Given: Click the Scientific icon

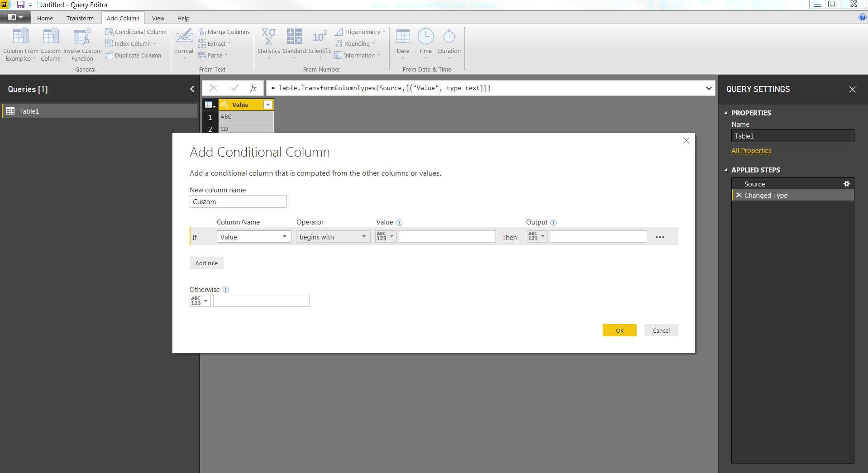Looking at the screenshot, I should (x=320, y=36).
